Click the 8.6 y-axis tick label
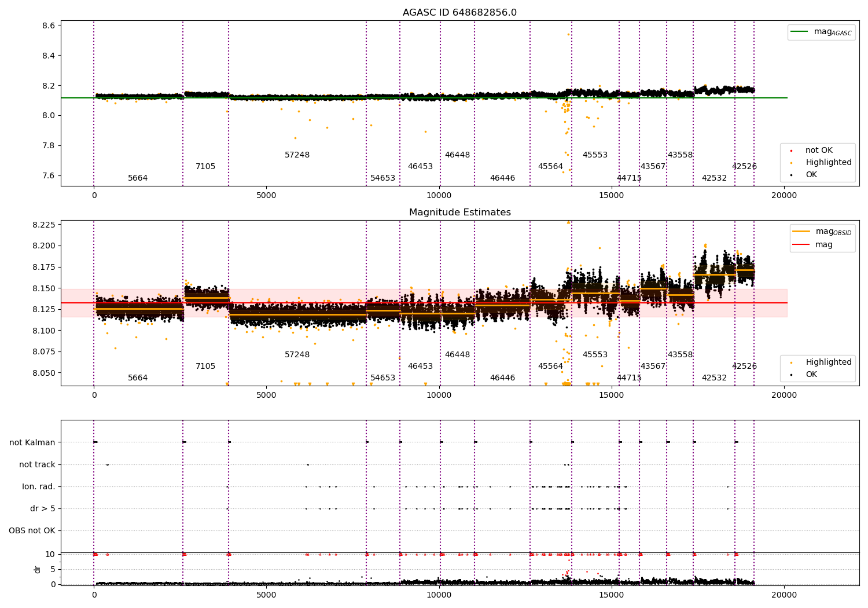The height and width of the screenshot is (608, 868). pos(49,26)
